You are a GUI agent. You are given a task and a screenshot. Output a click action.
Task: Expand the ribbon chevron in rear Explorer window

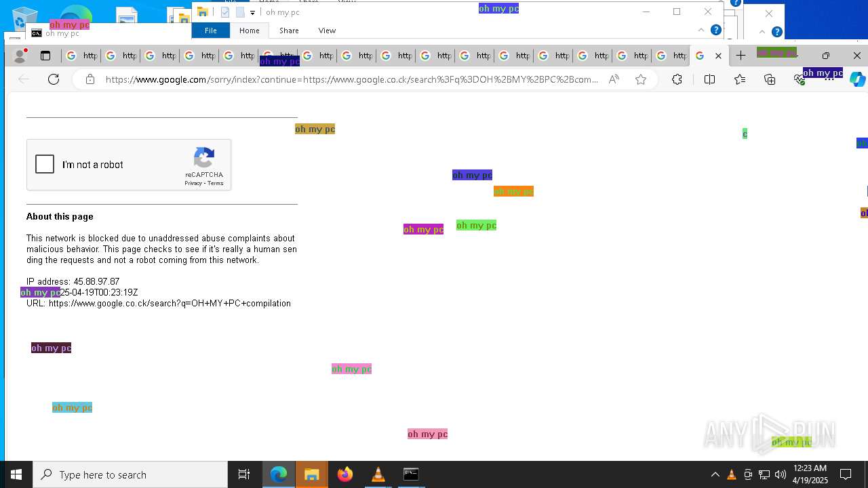coord(762,32)
